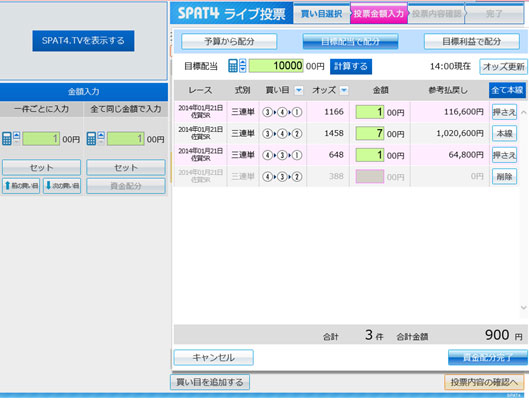
Task: Click the 1,020,600円 payout value
Action: pyautogui.click(x=460, y=133)
